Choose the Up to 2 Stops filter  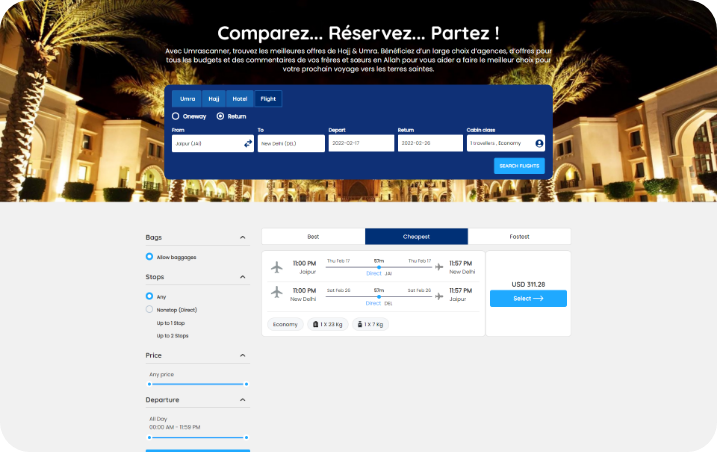coord(172,336)
